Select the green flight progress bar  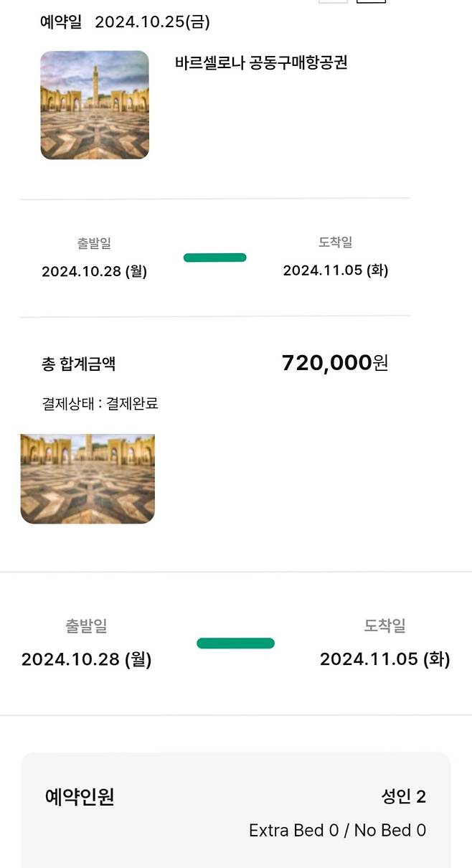click(x=215, y=257)
